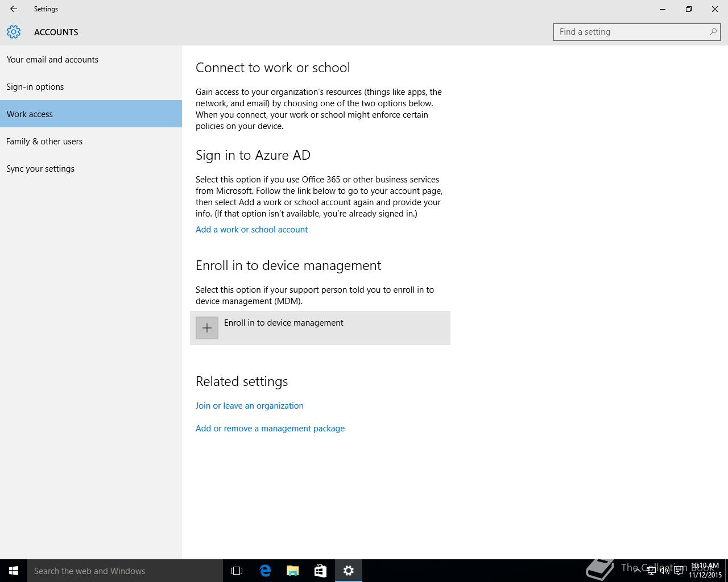Close the Settings window

pos(715,9)
